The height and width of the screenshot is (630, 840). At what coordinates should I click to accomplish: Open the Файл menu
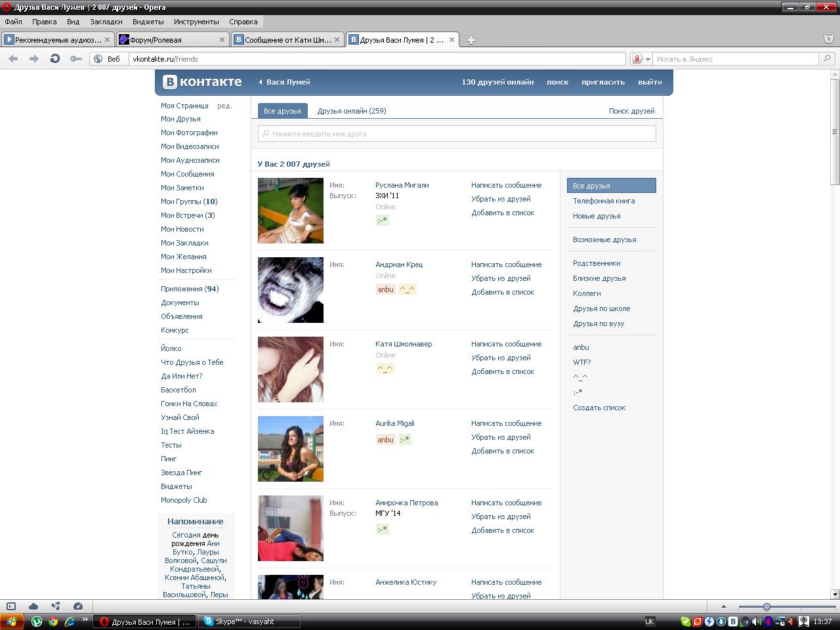click(13, 22)
